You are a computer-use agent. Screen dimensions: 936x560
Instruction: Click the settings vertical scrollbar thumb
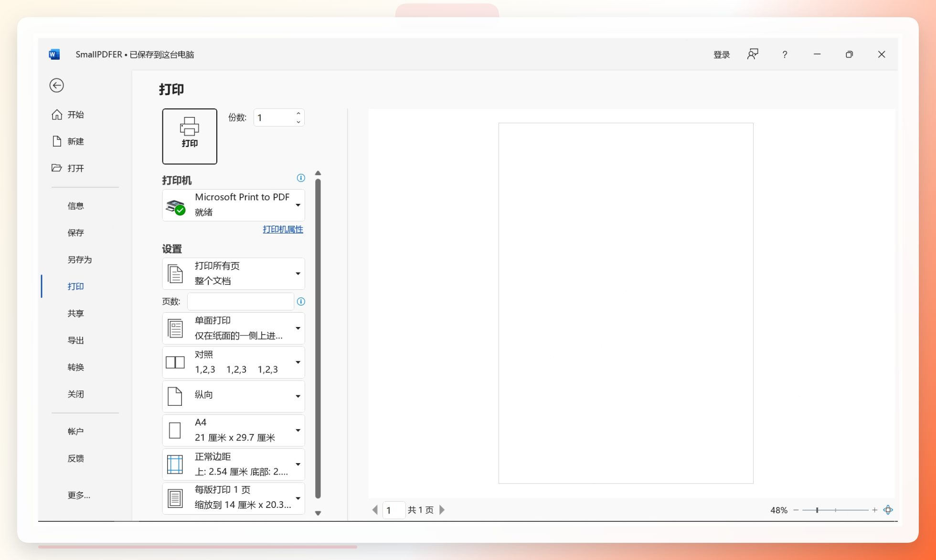pyautogui.click(x=318, y=338)
